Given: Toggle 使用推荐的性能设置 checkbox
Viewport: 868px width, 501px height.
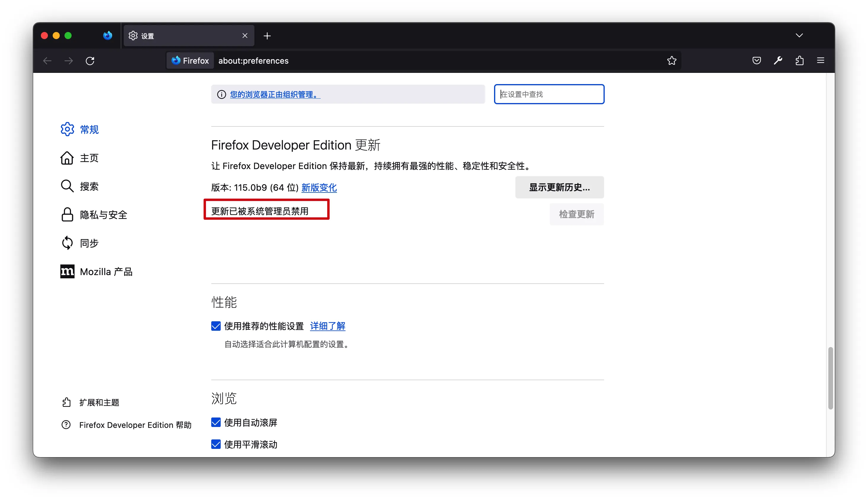Looking at the screenshot, I should pos(216,326).
